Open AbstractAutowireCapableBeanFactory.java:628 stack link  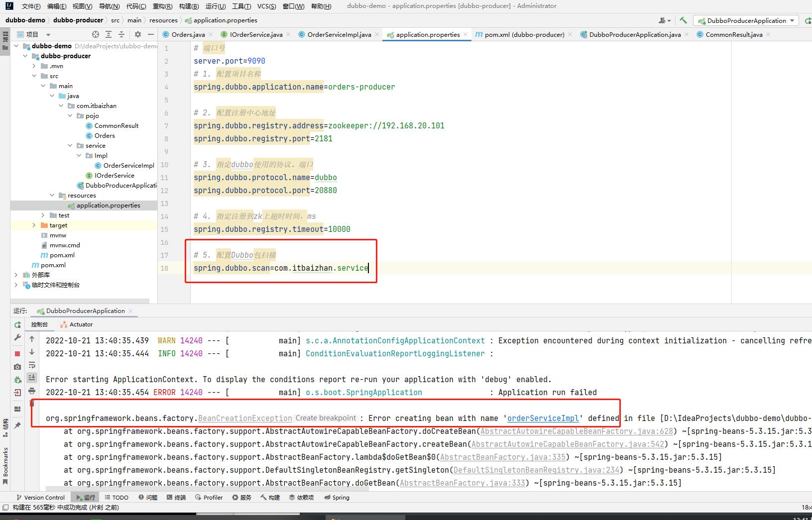[577, 431]
